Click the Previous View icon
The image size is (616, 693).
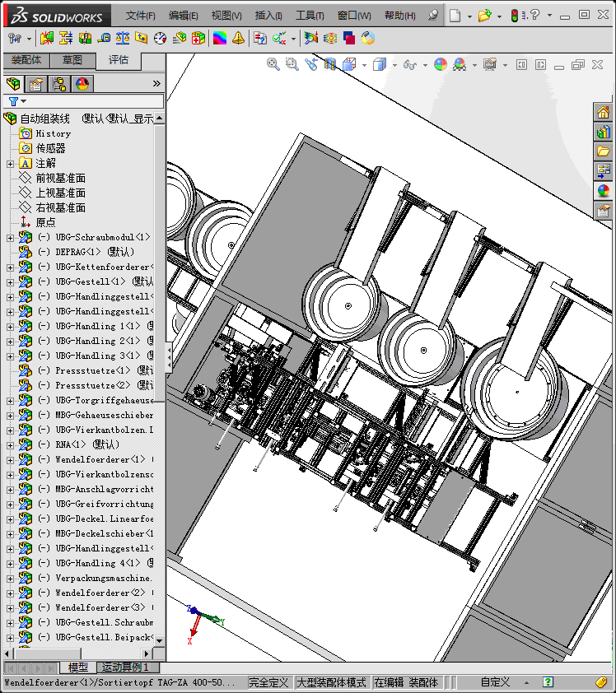point(311,64)
